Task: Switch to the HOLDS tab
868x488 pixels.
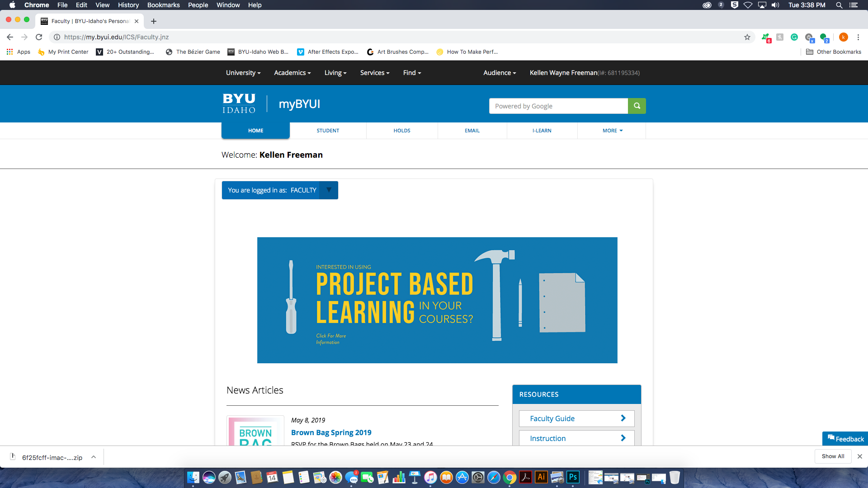Action: click(401, 131)
